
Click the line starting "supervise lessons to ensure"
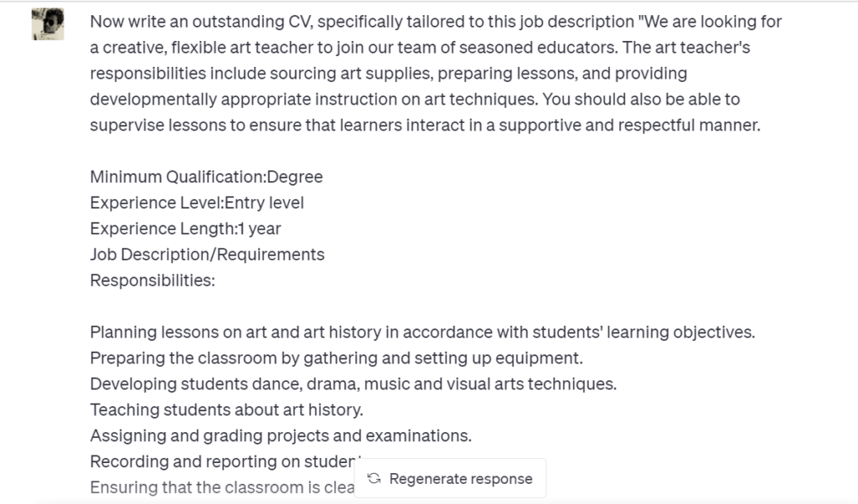425,125
